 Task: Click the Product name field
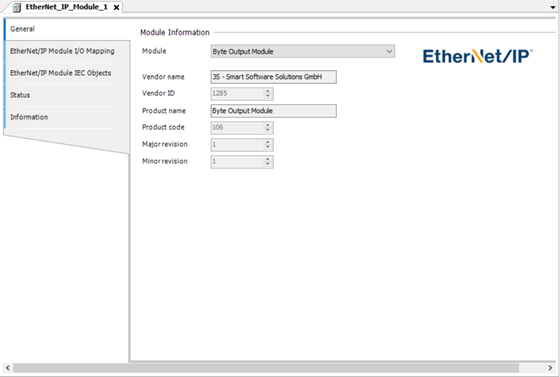274,111
